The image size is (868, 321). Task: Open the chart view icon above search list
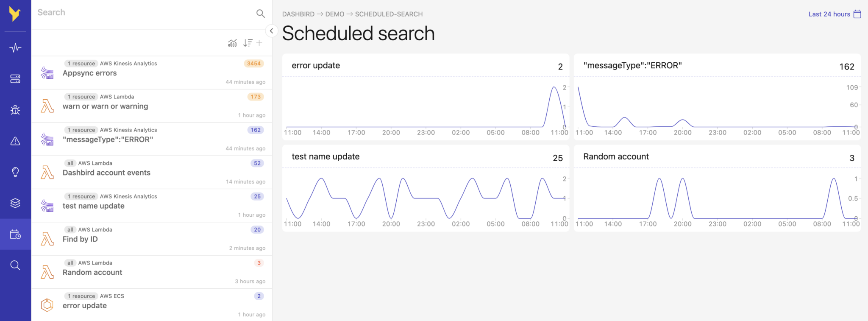232,43
